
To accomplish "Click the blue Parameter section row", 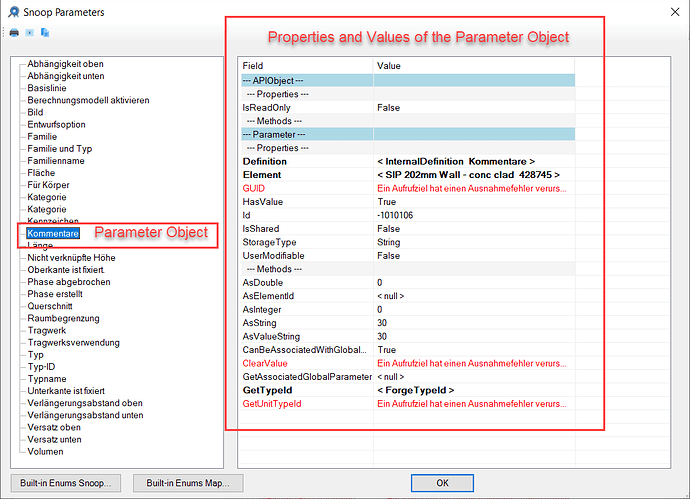I will coord(408,134).
